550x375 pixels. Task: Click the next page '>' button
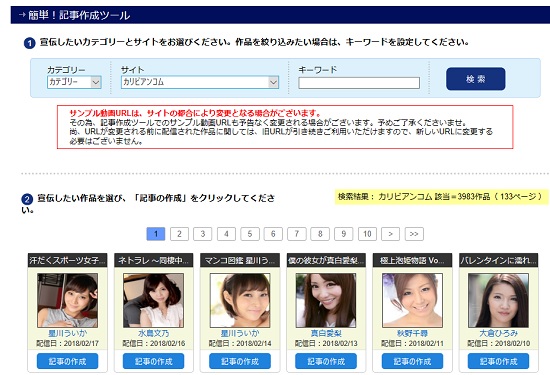390,234
